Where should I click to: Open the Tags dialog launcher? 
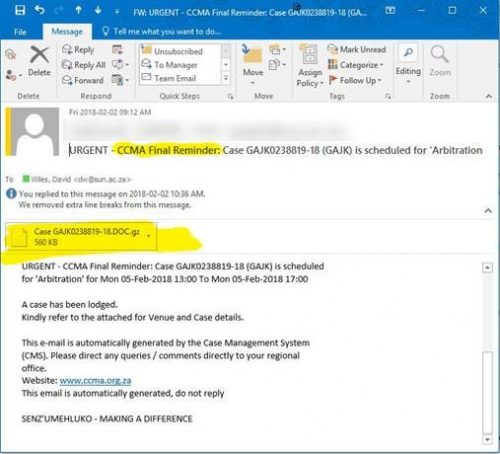pos(388,96)
